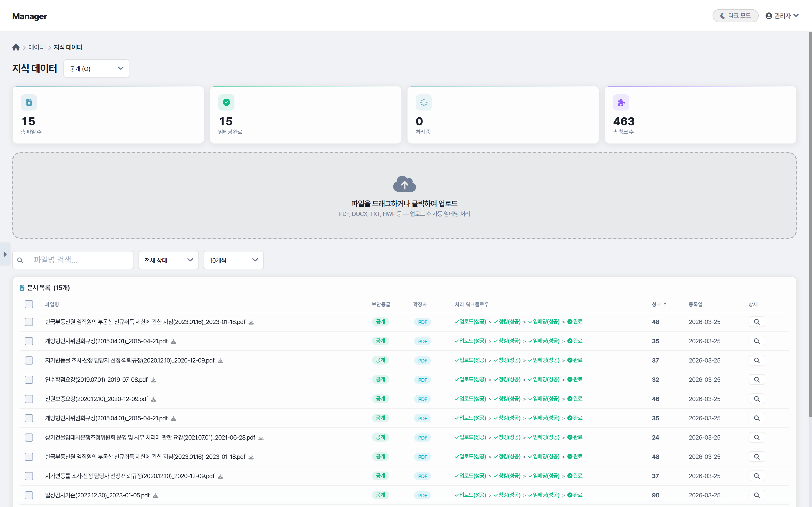Expand the left sidebar arrow handle

(5, 255)
